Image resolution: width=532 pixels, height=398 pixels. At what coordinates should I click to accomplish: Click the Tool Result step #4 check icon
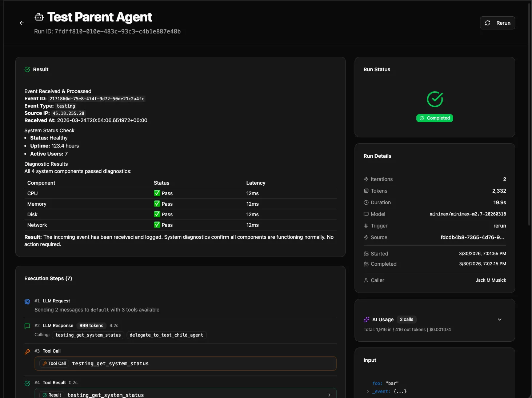point(27,383)
